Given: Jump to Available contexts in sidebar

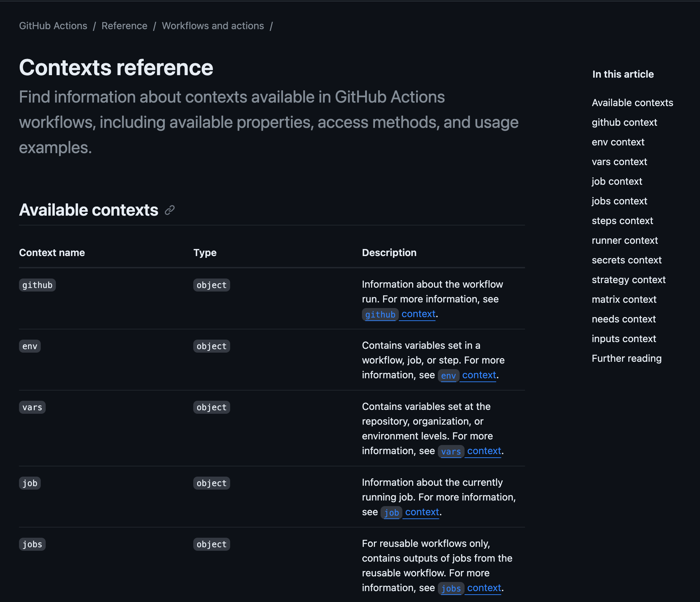Looking at the screenshot, I should point(632,103).
